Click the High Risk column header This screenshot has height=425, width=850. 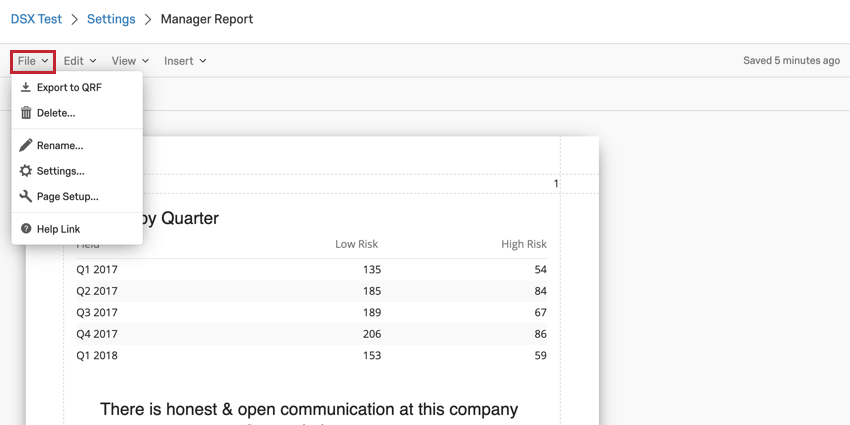(523, 244)
